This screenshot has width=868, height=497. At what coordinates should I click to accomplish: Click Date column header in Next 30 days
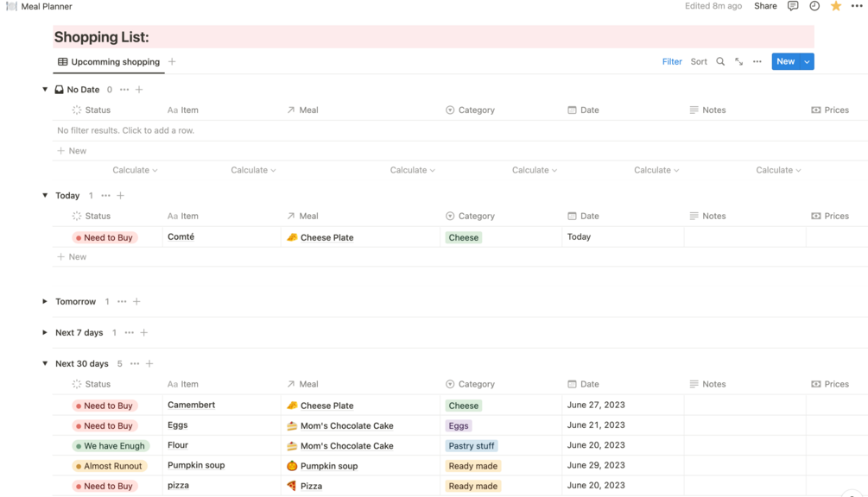[x=583, y=384]
